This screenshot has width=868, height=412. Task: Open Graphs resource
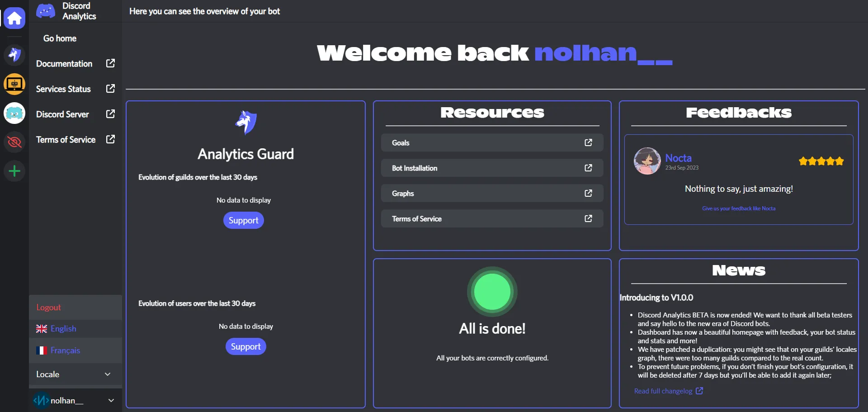[x=492, y=193]
